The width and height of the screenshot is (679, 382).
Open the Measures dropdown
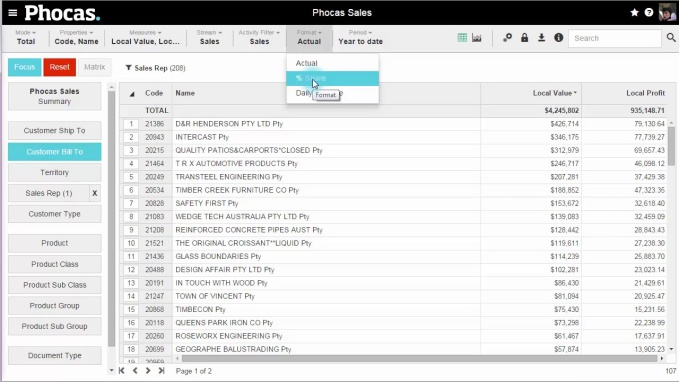(145, 38)
